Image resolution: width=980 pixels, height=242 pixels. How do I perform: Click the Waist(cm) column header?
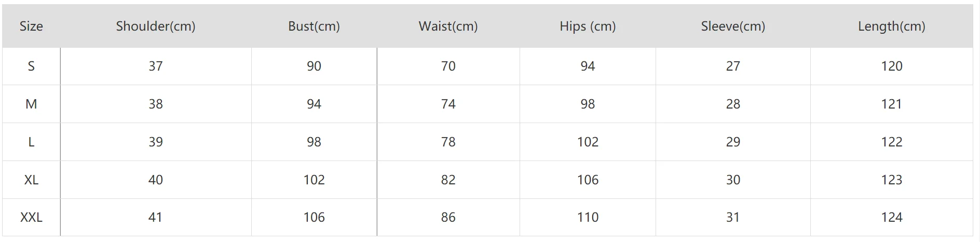coord(448,26)
